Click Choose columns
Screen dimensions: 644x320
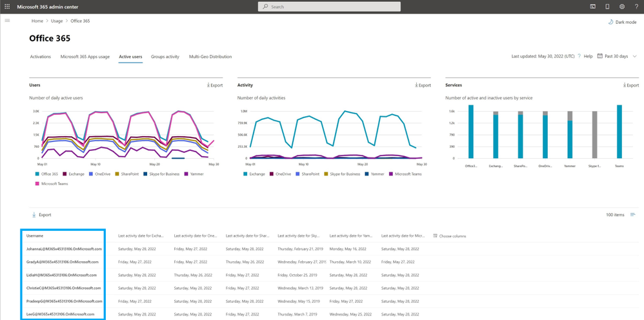click(449, 236)
